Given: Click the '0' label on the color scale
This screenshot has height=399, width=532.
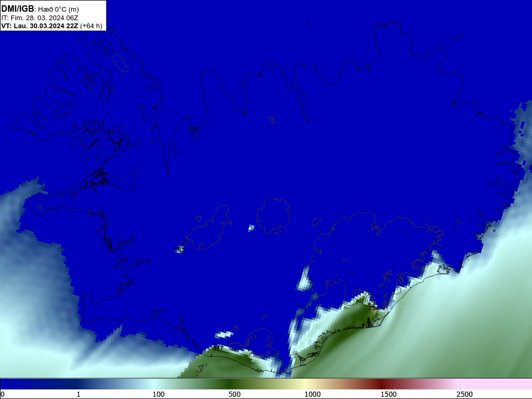Looking at the screenshot, I should click(x=3, y=394).
